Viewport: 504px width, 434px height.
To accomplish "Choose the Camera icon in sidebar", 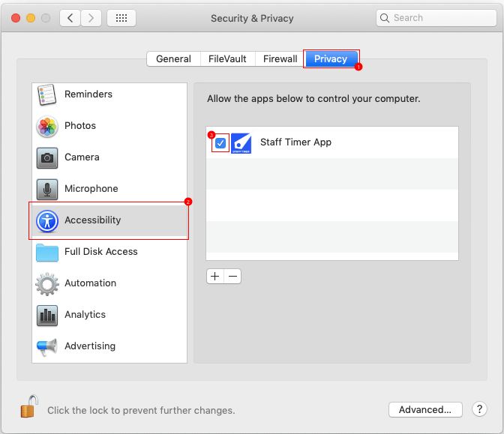I will [x=47, y=157].
